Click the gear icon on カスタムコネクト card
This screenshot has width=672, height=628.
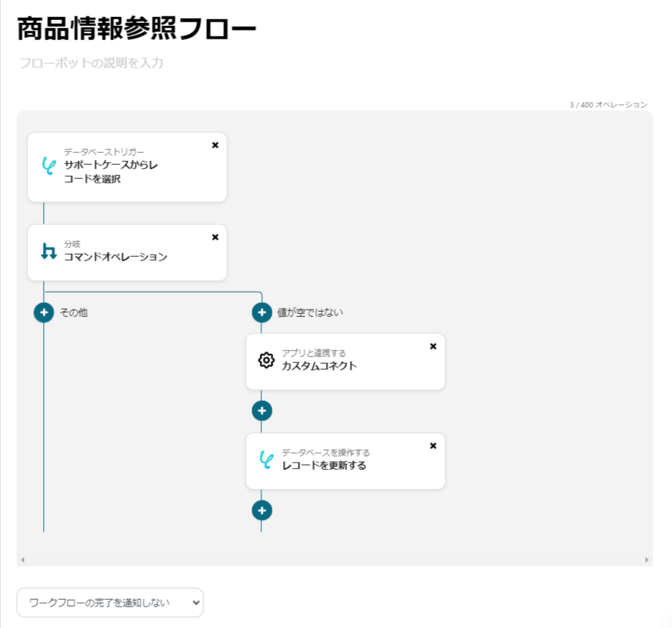click(x=266, y=360)
